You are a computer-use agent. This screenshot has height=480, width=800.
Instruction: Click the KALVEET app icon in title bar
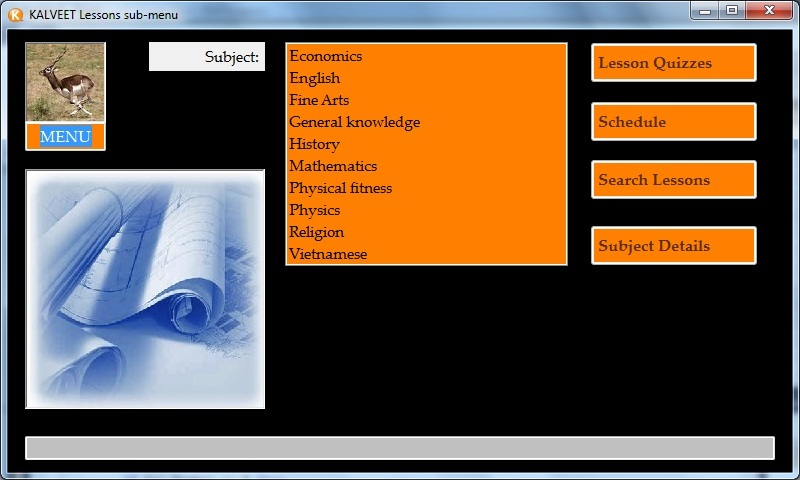pyautogui.click(x=16, y=15)
